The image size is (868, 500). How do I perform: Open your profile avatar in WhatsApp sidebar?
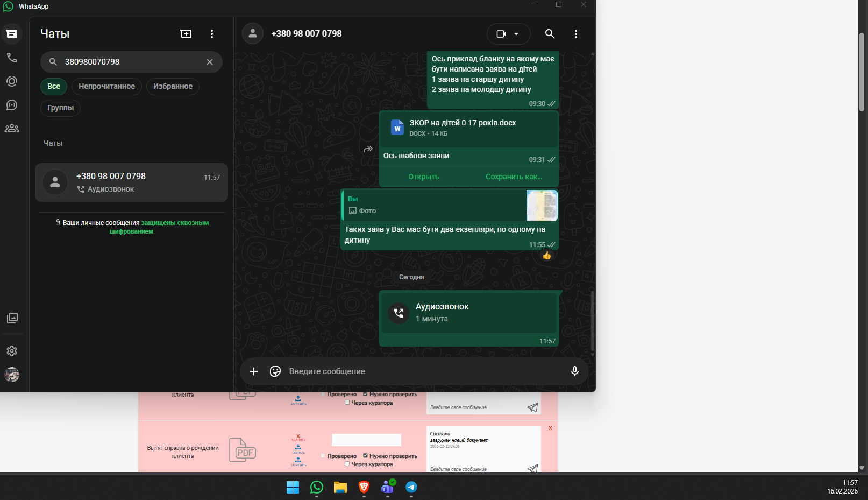[x=12, y=375]
